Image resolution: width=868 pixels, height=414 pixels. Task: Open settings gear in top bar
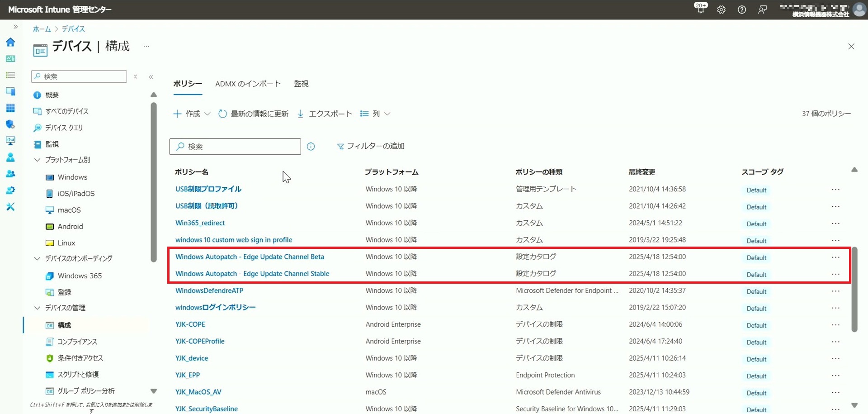(722, 10)
